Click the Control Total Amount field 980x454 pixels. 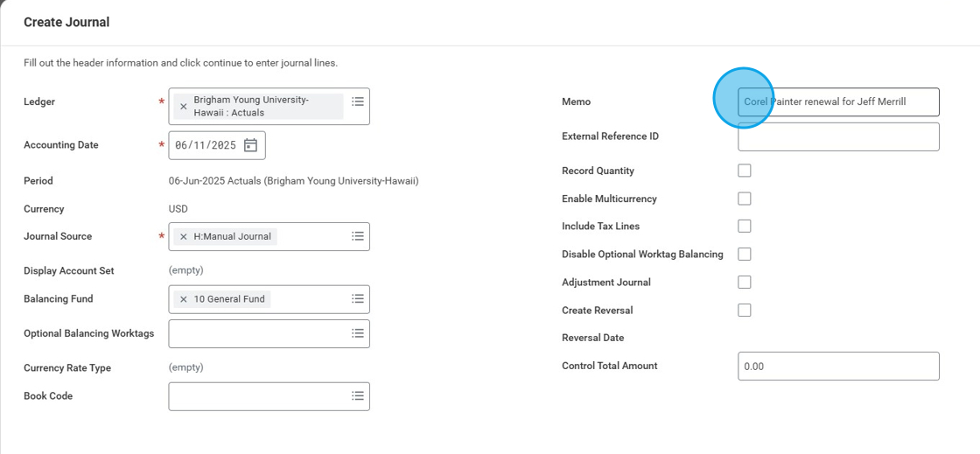[838, 366]
